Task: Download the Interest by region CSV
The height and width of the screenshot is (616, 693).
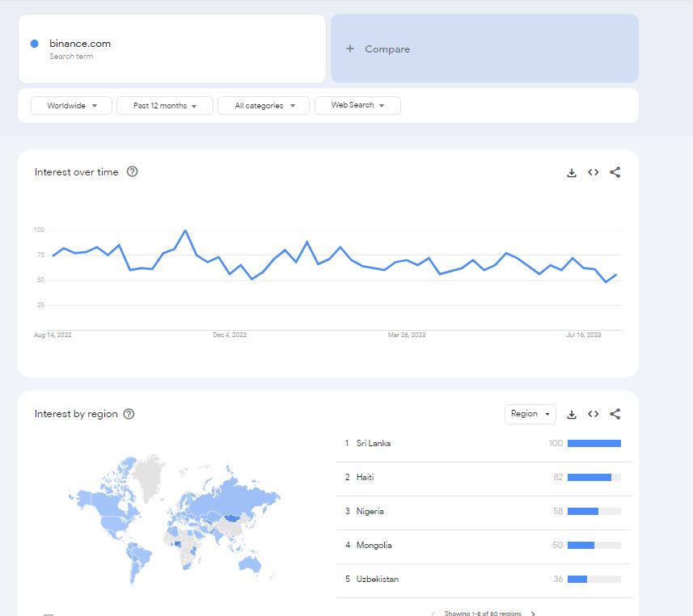Action: coord(572,414)
